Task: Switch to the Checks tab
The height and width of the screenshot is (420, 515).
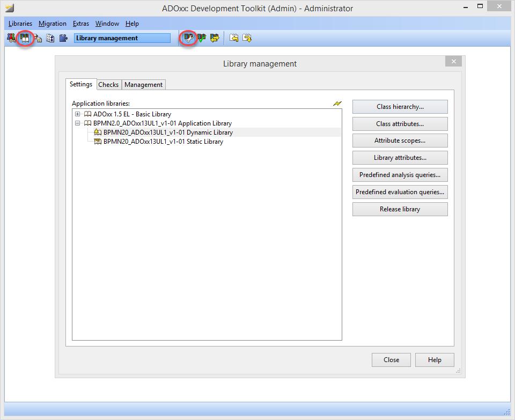Action: pyautogui.click(x=108, y=85)
